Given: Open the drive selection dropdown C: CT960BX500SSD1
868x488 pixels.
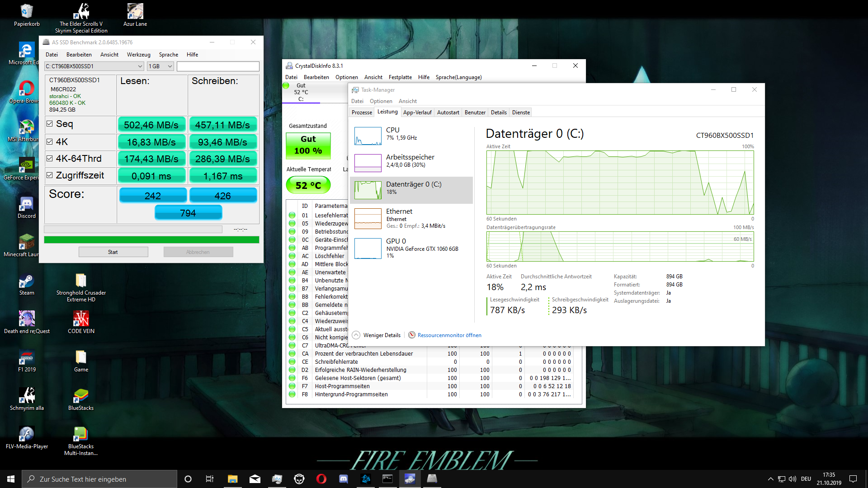Looking at the screenshot, I should point(94,66).
